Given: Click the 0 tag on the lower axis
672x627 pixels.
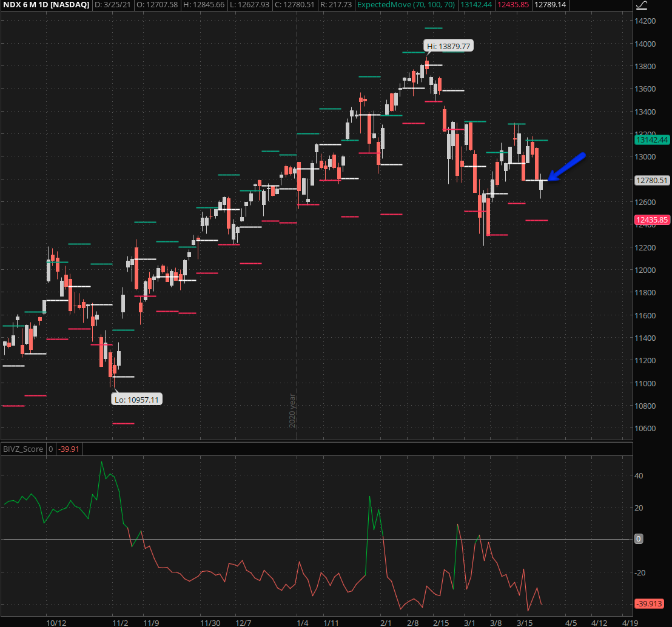Looking at the screenshot, I should 639,539.
